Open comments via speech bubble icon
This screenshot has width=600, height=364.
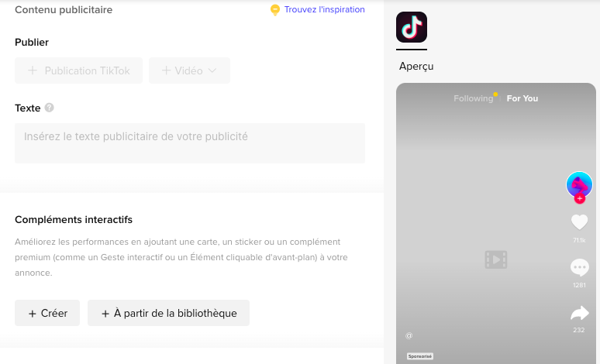(579, 267)
